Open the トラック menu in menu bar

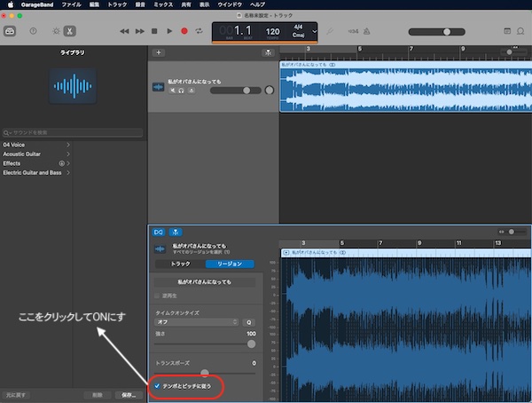[117, 4]
